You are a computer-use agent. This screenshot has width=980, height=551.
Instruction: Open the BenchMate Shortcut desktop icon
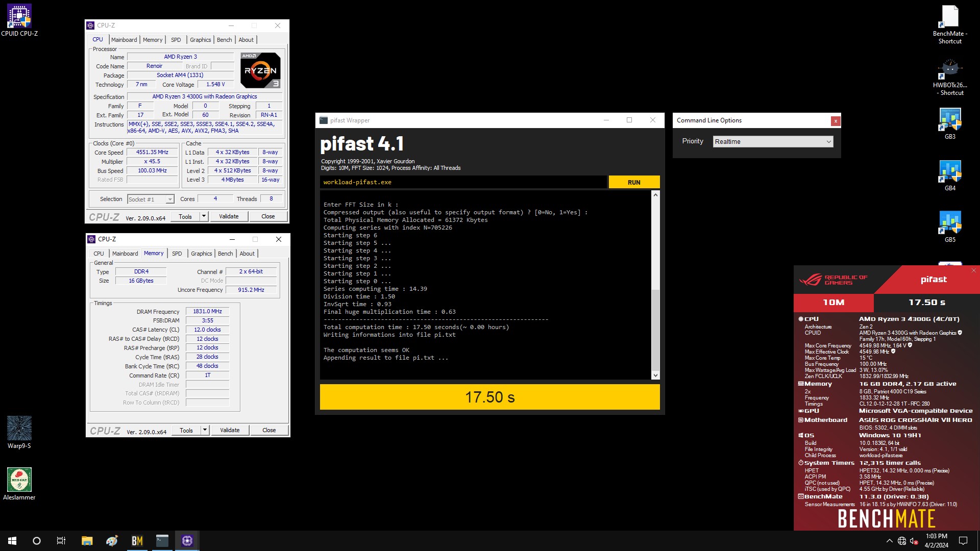[950, 24]
